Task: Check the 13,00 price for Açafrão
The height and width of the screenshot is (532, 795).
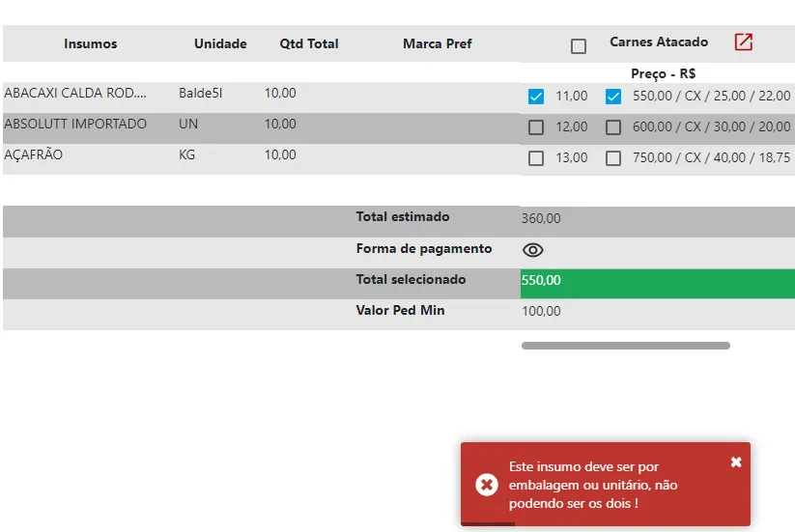Action: tap(536, 158)
